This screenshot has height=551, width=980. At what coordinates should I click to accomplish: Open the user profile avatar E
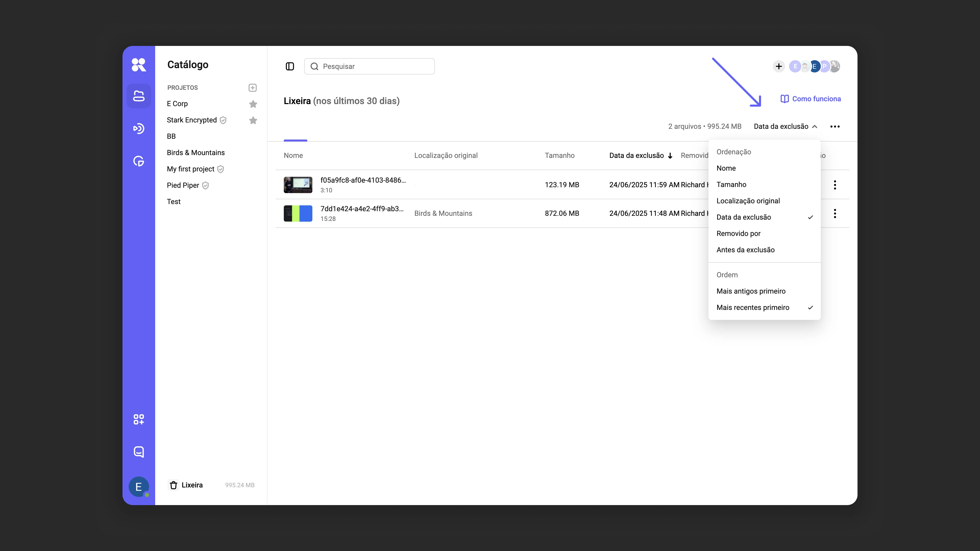point(139,487)
